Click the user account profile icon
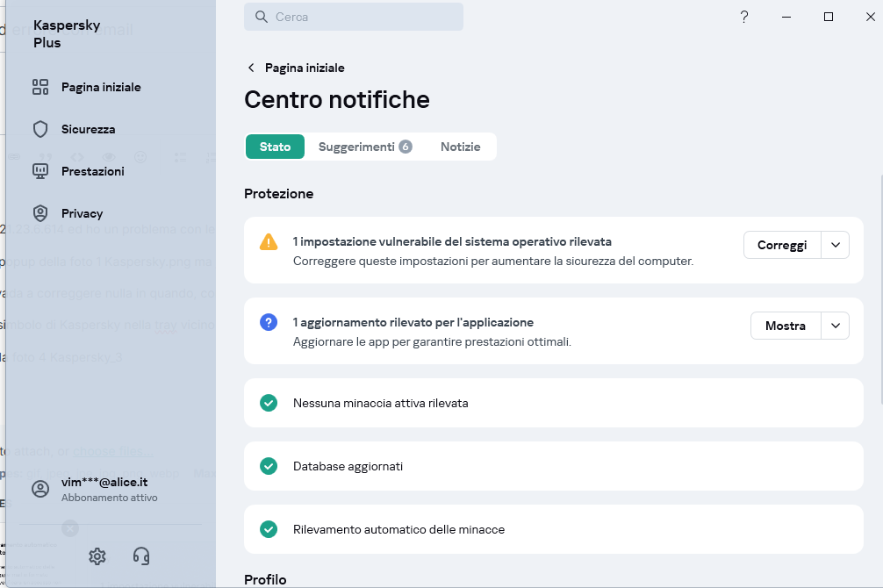This screenshot has height=588, width=883. pos(40,489)
